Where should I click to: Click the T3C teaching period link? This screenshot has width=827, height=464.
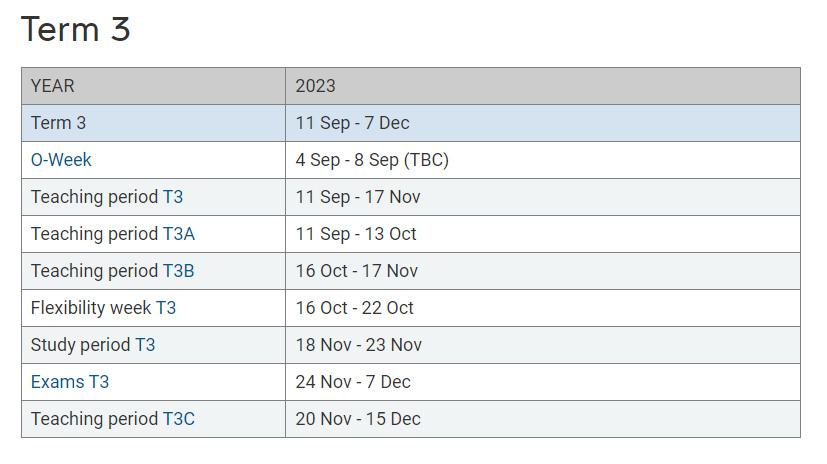pyautogui.click(x=179, y=419)
